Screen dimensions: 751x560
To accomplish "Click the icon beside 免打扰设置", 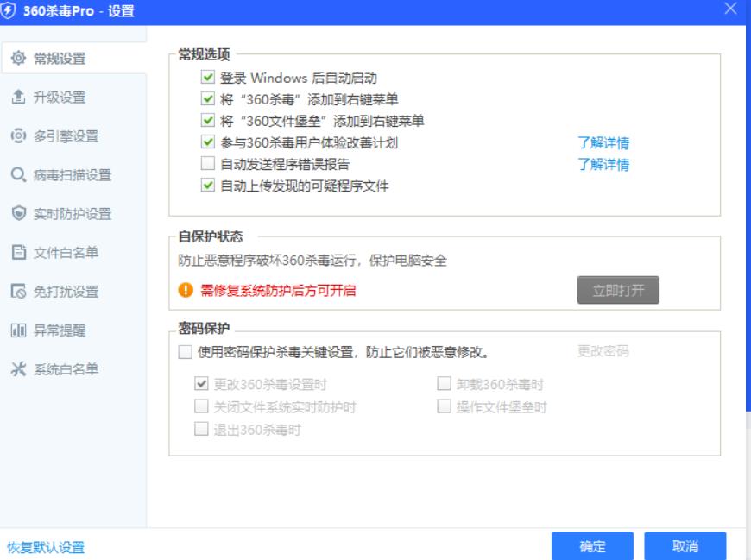I will point(18,291).
